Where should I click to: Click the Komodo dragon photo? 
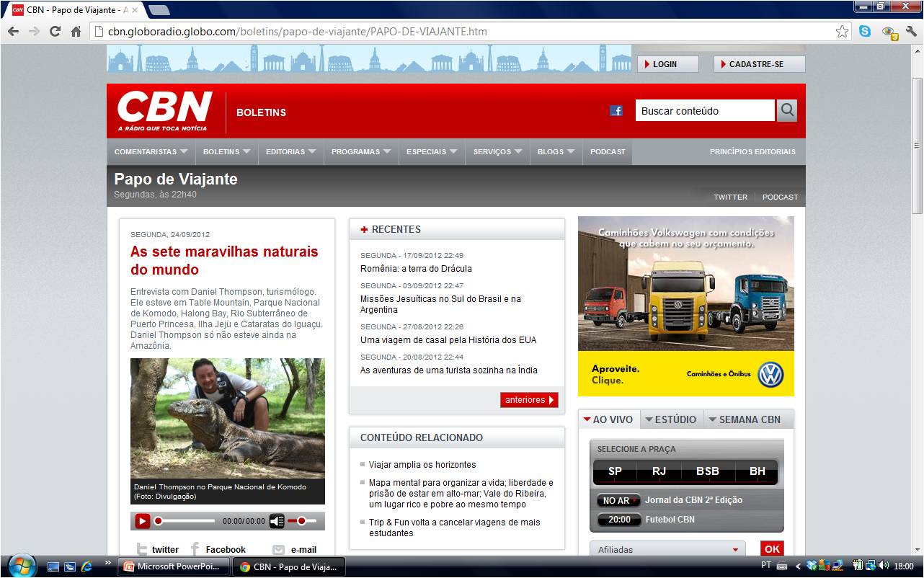(228, 419)
